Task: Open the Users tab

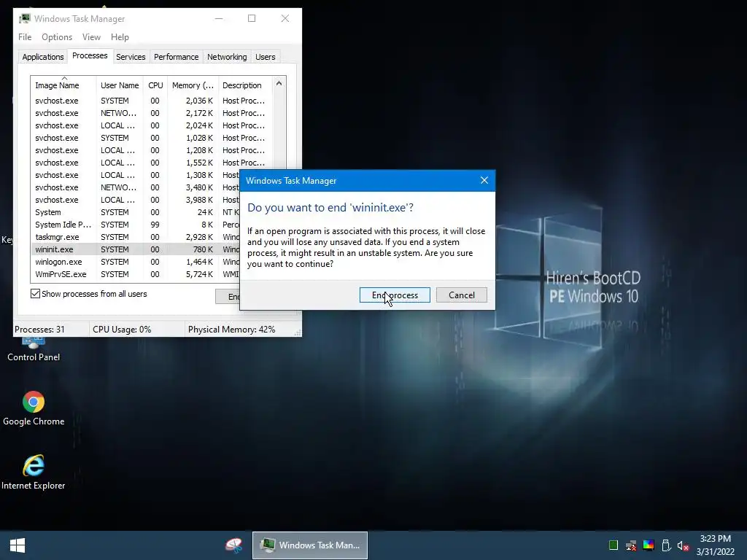Action: 265,57
